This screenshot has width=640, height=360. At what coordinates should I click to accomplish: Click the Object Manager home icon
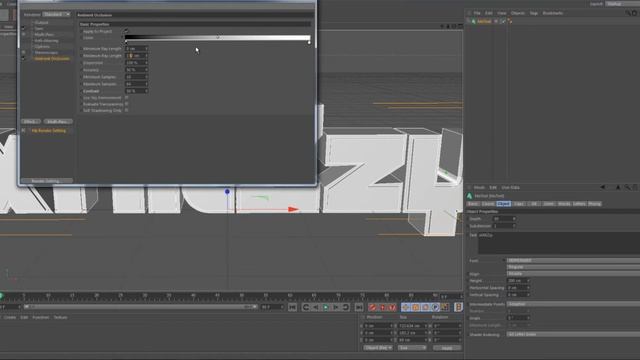pyautogui.click(x=635, y=13)
